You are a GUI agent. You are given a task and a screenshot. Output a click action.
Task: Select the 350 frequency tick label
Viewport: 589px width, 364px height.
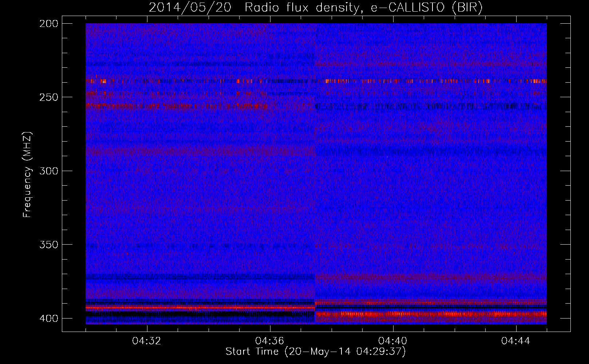tap(48, 245)
